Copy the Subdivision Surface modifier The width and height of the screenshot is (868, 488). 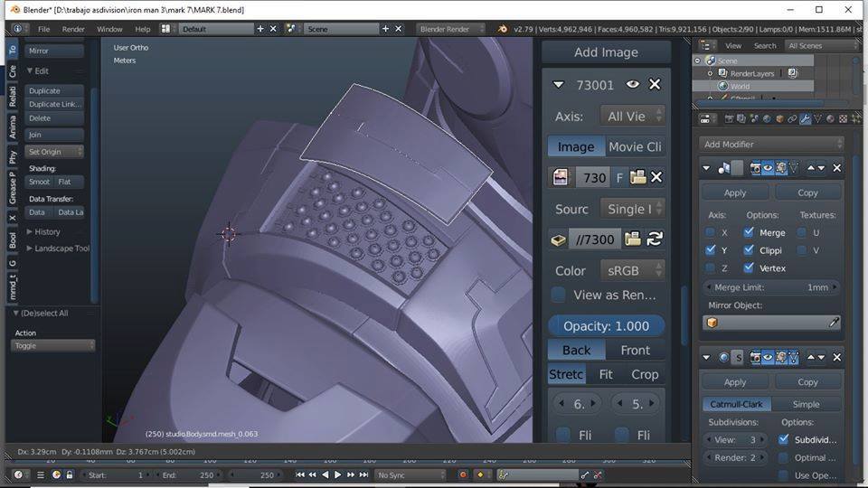[807, 381]
